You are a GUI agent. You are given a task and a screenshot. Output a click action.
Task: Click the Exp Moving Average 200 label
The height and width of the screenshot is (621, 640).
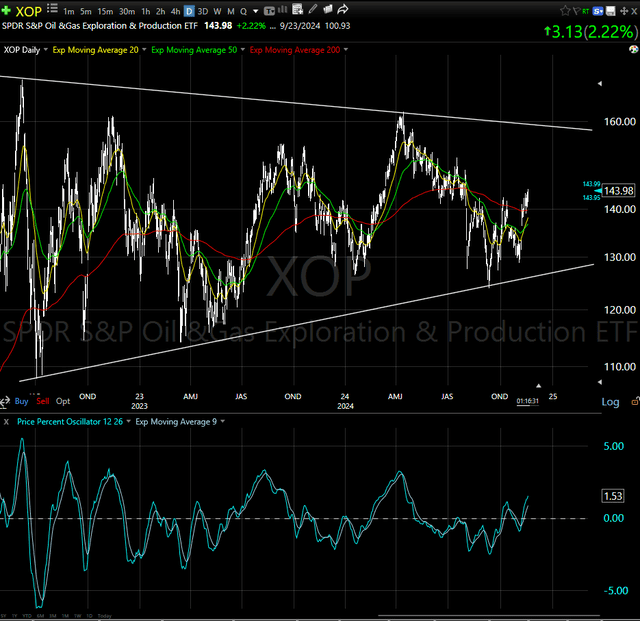click(295, 50)
